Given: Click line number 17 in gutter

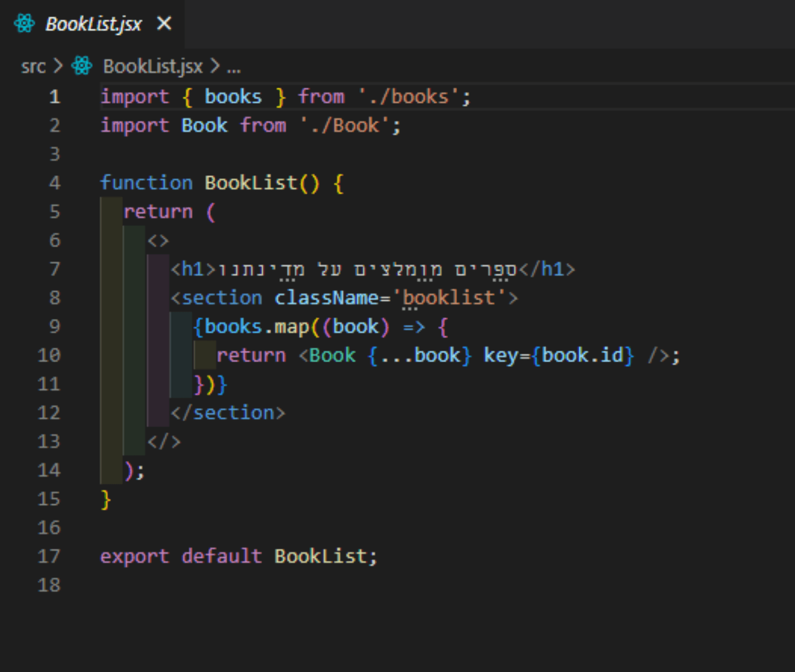Looking at the screenshot, I should point(49,556).
